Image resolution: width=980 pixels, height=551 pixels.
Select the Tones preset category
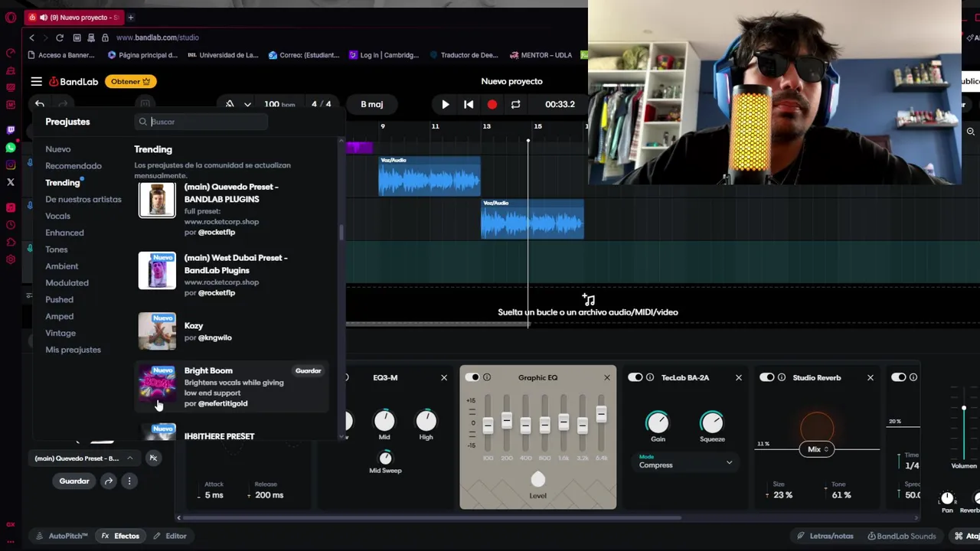tap(57, 249)
